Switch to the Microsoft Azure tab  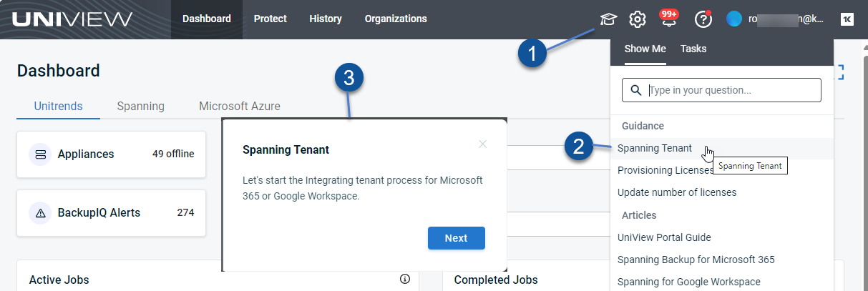(240, 106)
